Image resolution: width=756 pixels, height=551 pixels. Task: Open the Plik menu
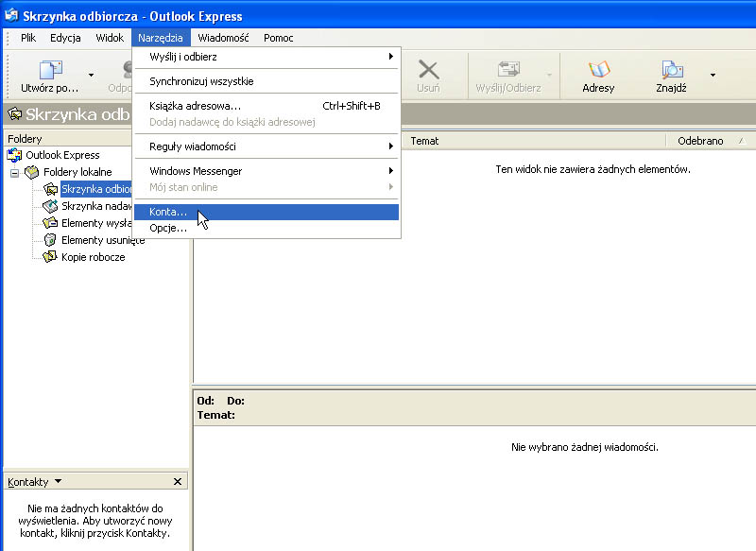28,38
